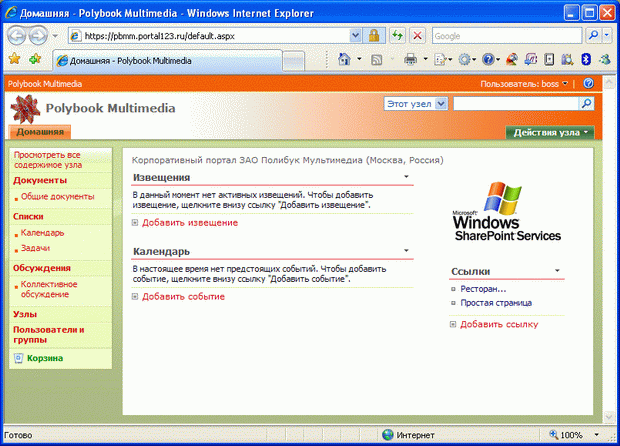Click the green Refresh arrows icon

(397, 36)
